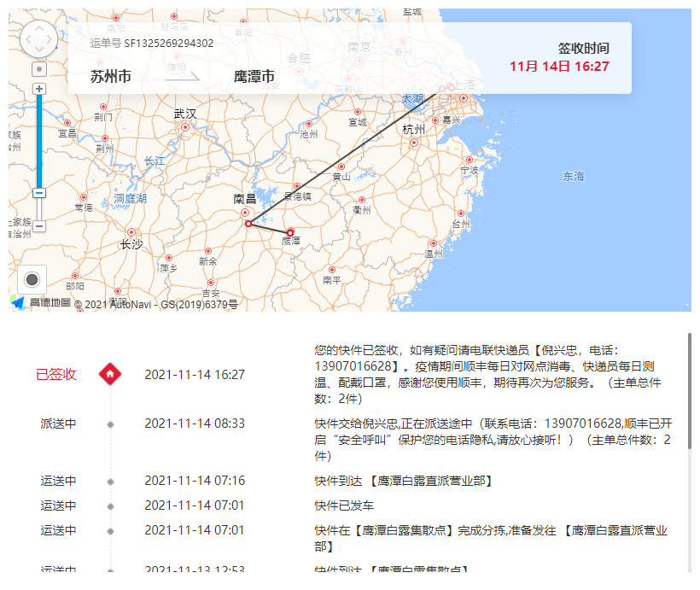Click the 南平 city marker

coord(332,270)
